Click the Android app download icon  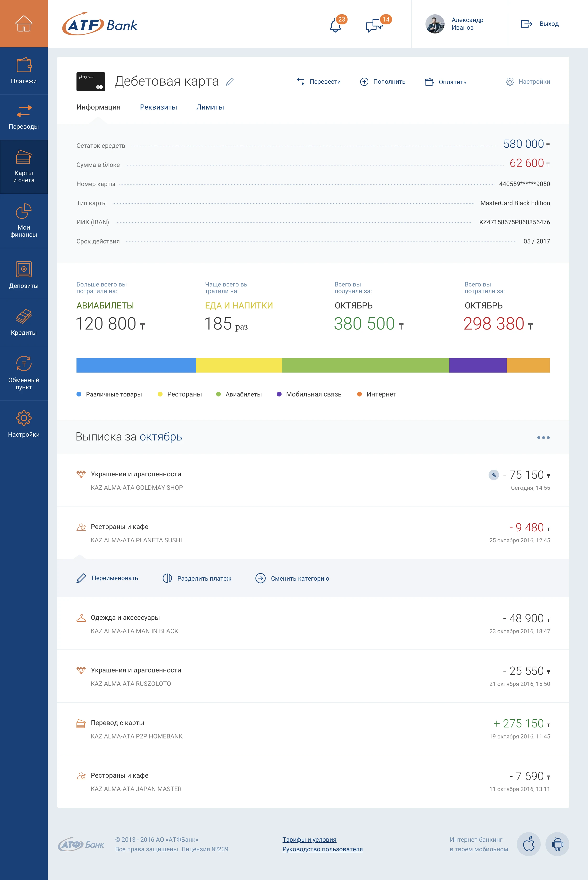click(557, 844)
